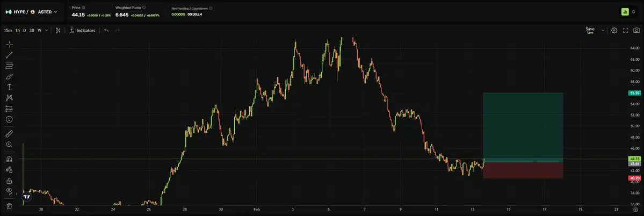
Task: Redo the chart action
Action: click(118, 31)
